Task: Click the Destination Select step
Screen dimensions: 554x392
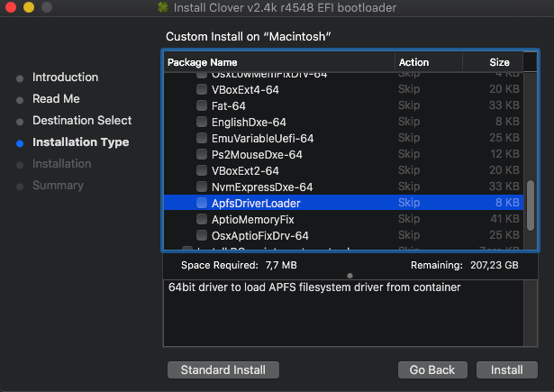Action: [82, 120]
